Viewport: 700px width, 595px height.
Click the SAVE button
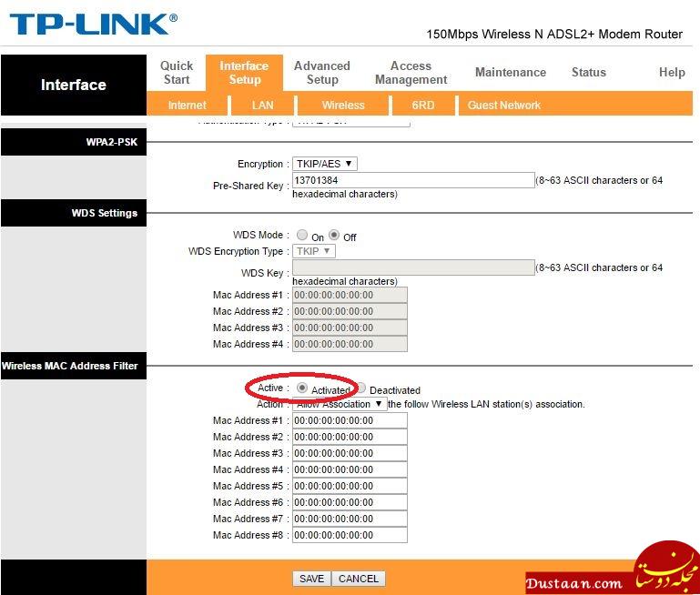pyautogui.click(x=311, y=579)
